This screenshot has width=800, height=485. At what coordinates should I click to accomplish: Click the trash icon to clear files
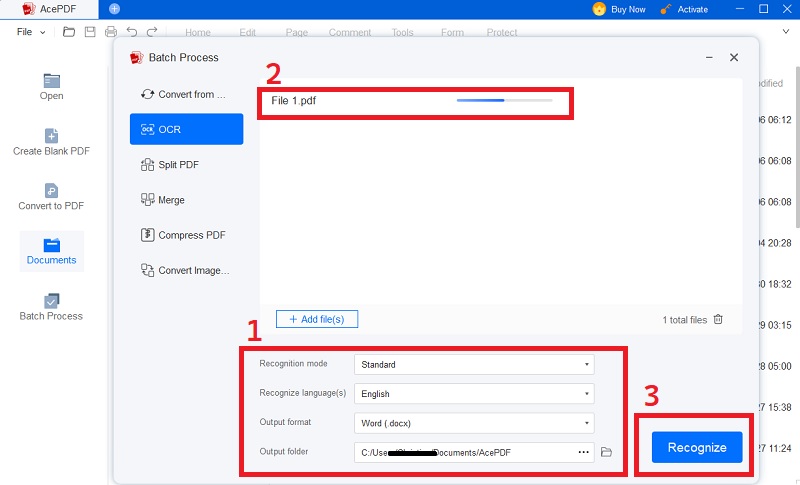pyautogui.click(x=718, y=320)
